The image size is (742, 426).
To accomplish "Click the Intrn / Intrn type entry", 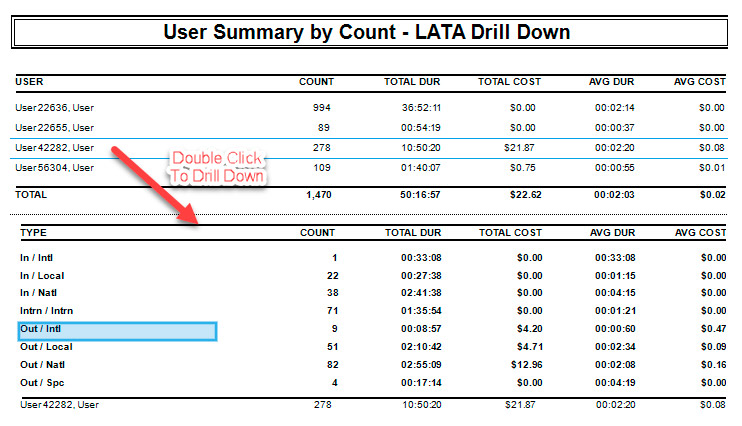I will (46, 311).
